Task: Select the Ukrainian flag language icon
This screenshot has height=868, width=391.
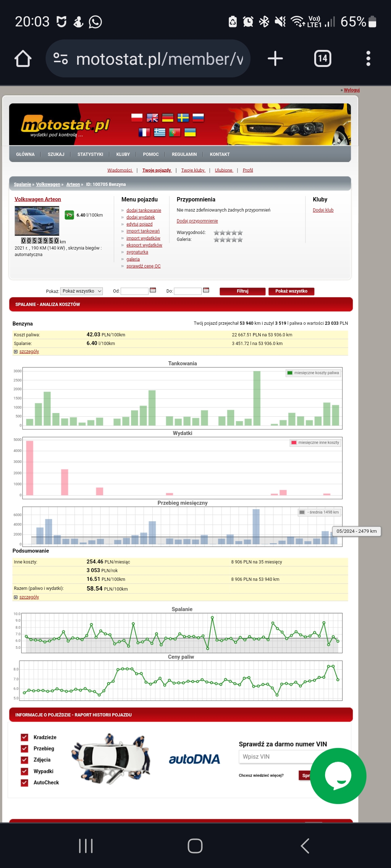Action: [x=190, y=132]
